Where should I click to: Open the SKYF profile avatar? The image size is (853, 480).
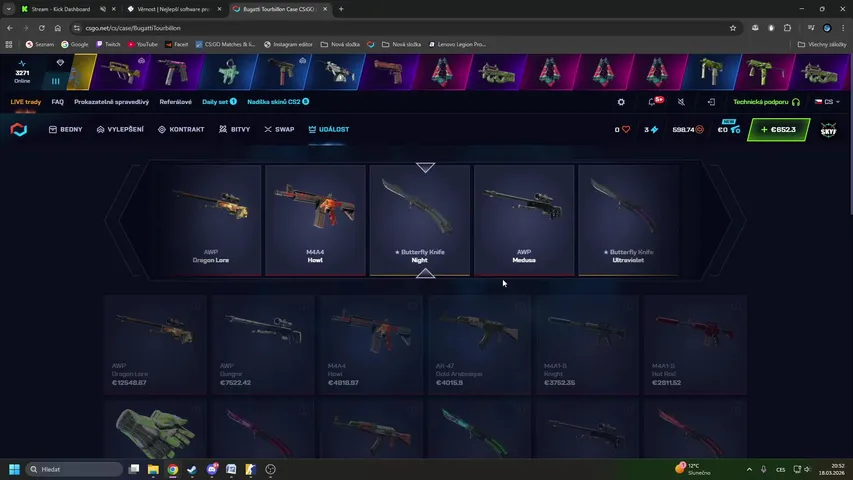[x=829, y=130]
